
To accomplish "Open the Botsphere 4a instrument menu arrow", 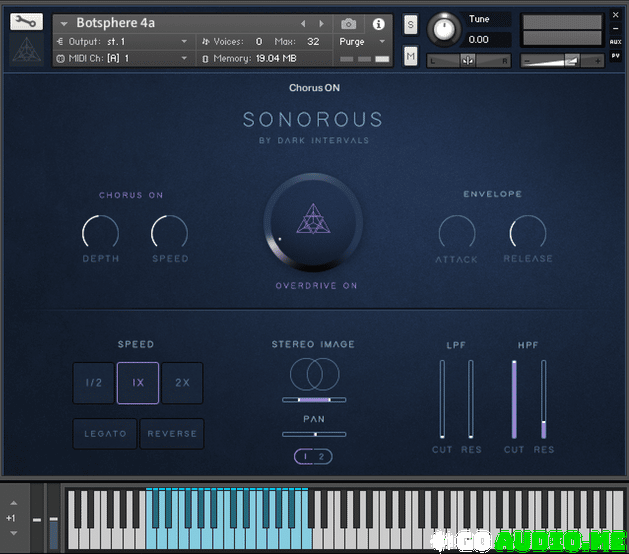I will point(64,24).
